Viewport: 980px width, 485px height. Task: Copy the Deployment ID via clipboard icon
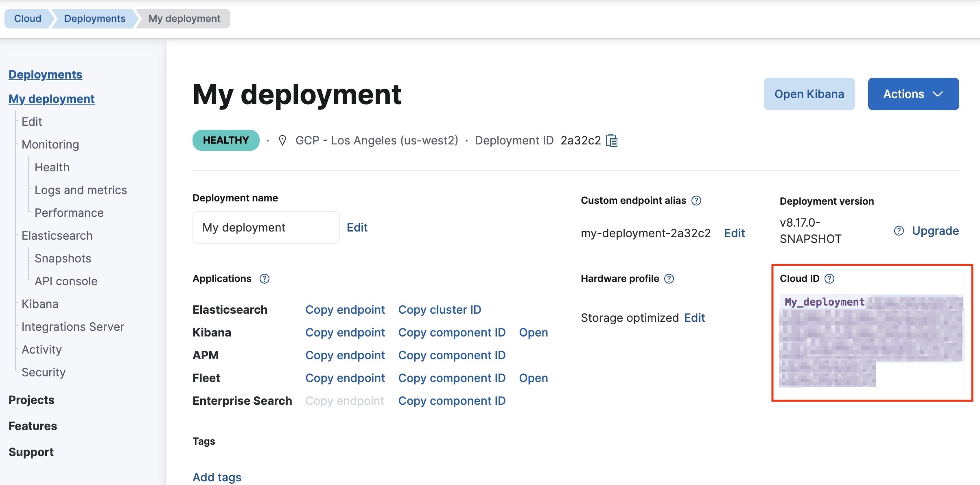612,140
